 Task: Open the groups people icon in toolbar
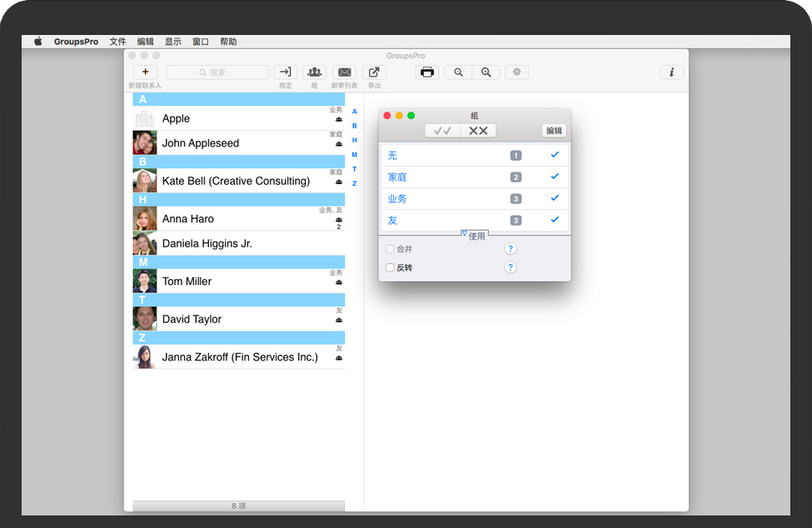[x=314, y=72]
